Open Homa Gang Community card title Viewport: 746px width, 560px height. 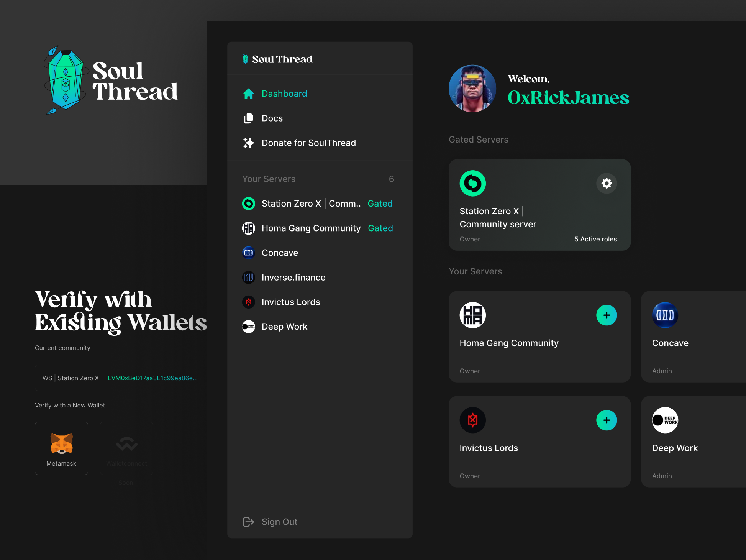pos(509,343)
